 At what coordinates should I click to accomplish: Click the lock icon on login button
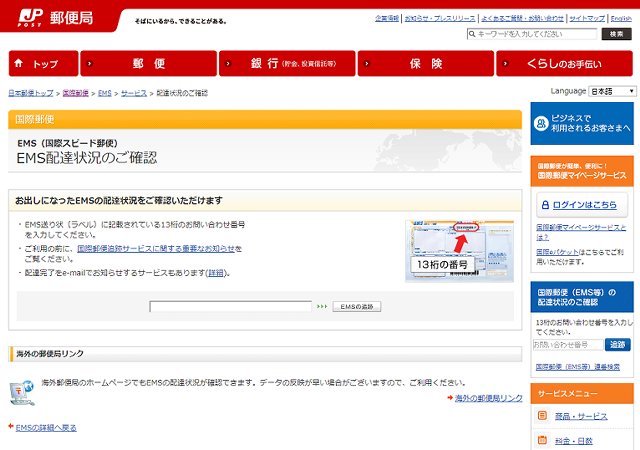(x=545, y=204)
